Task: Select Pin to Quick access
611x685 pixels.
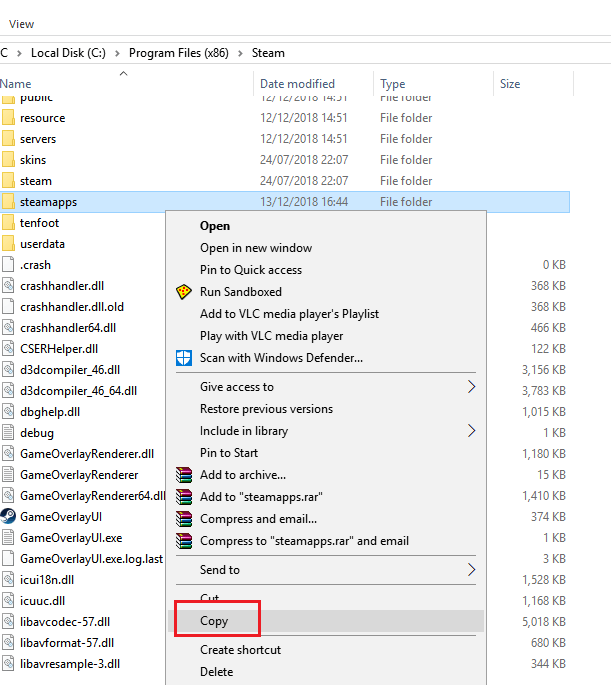Action: pyautogui.click(x=250, y=270)
